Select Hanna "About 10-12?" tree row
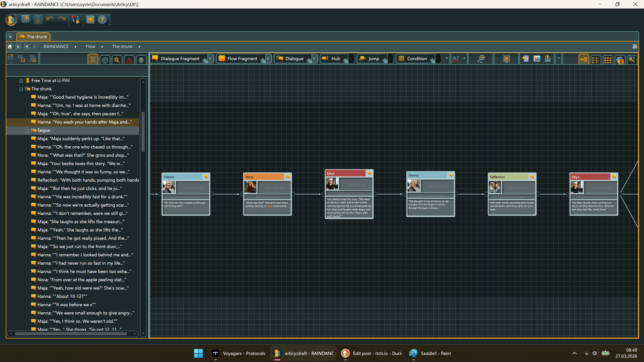This screenshot has height=362, width=644. (x=62, y=296)
